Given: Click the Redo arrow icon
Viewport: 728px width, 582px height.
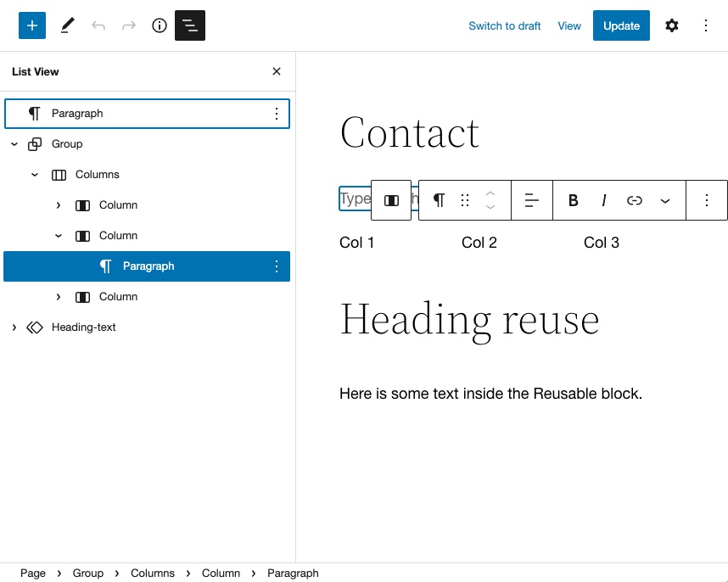Looking at the screenshot, I should tap(128, 25).
